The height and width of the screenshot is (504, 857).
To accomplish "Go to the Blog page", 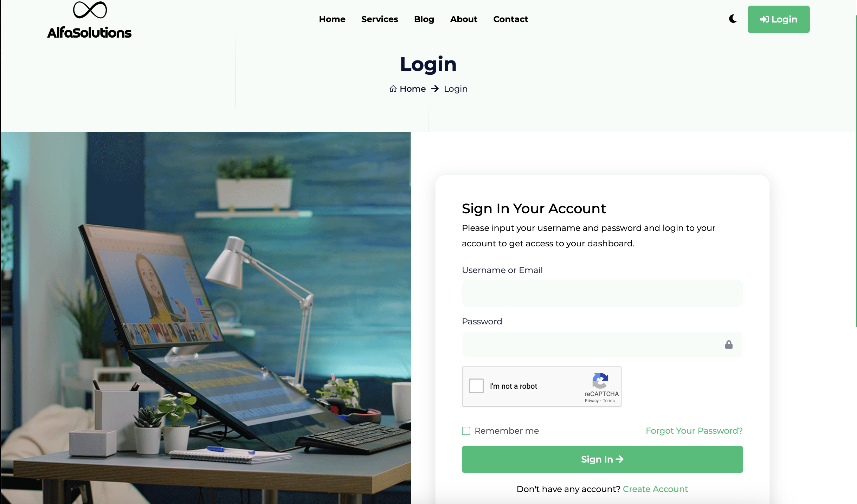I will point(424,19).
